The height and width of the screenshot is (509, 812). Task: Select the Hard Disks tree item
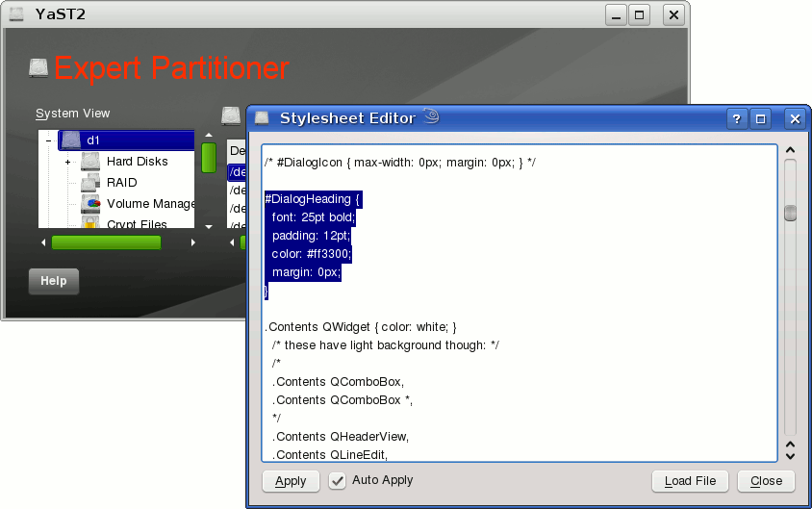coord(138,162)
